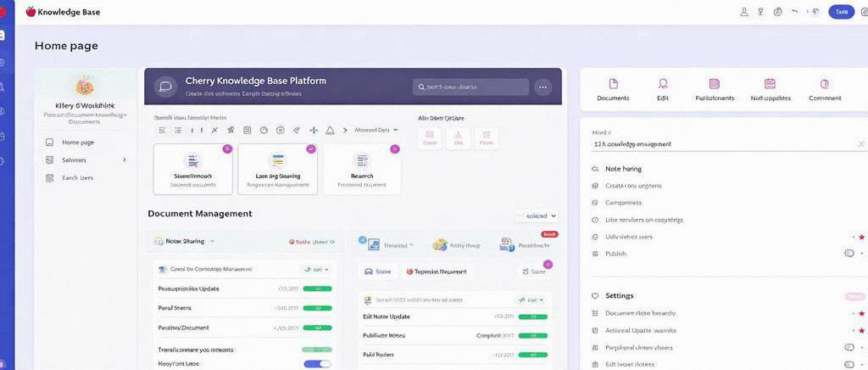
Task: Click the second list-indent icon in toolbar
Action: click(x=178, y=130)
